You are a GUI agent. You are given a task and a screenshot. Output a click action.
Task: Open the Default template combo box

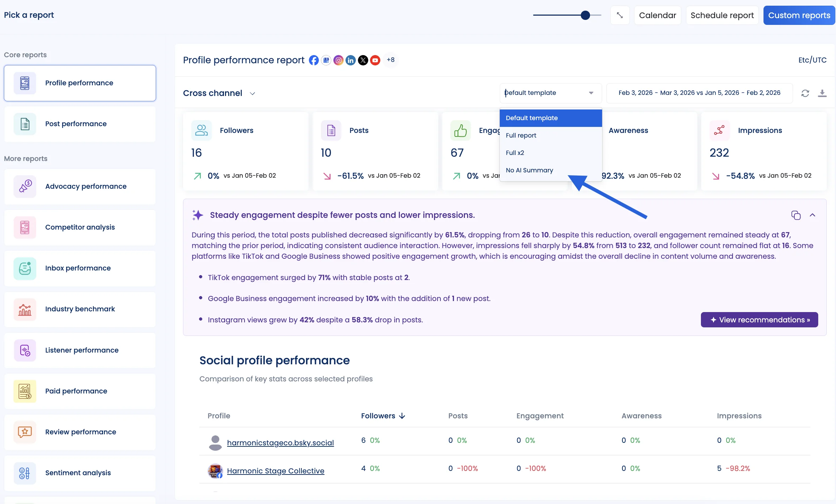click(x=551, y=93)
